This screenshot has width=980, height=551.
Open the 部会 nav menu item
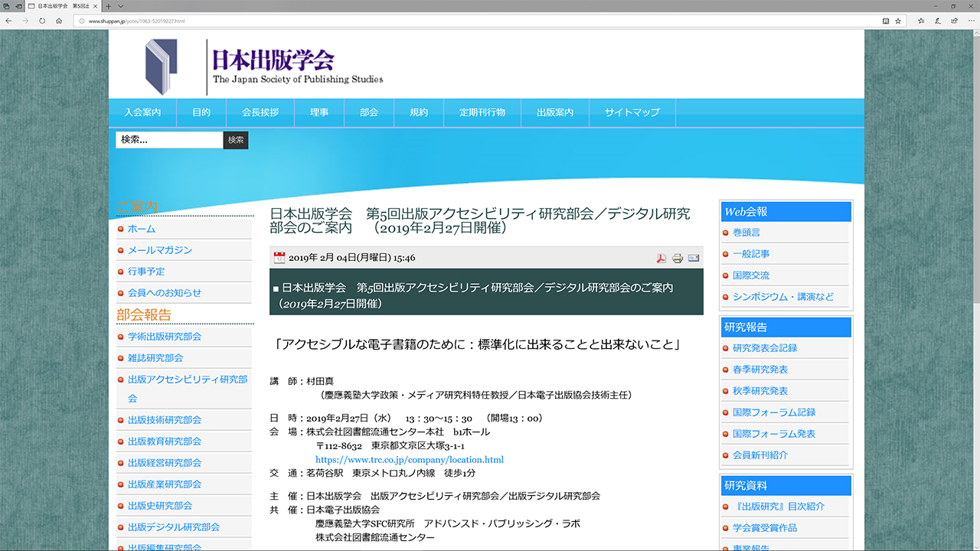point(369,112)
